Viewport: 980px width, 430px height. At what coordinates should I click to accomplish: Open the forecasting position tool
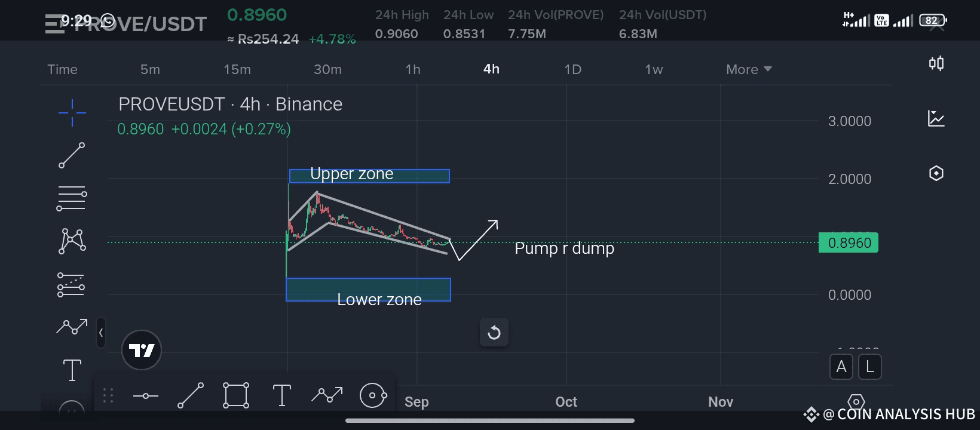(71, 284)
